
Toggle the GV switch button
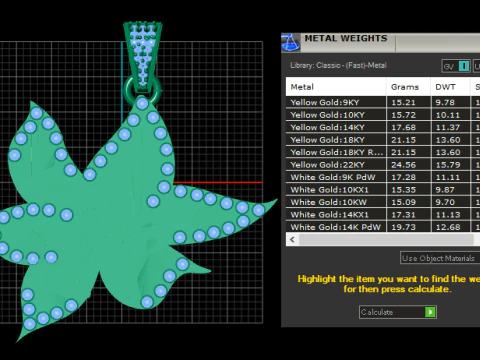pos(456,66)
